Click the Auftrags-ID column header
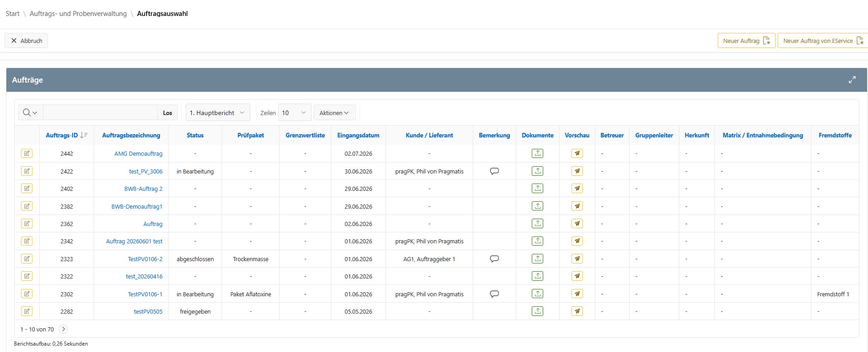Screen dimensions: 868x352 [62, 135]
